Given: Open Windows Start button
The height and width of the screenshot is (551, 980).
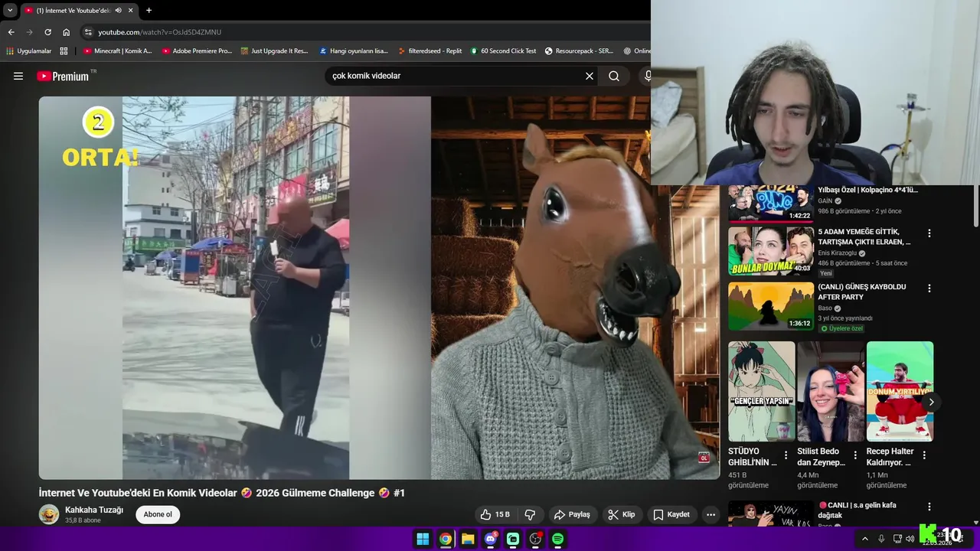Looking at the screenshot, I should [423, 539].
